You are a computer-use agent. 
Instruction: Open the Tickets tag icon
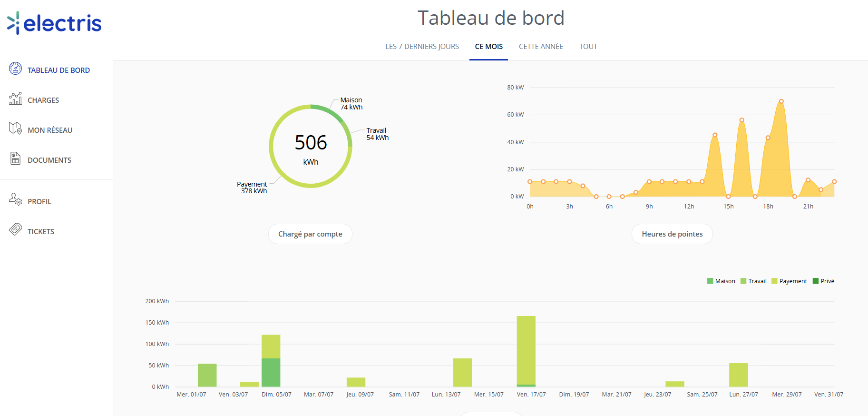(15, 229)
